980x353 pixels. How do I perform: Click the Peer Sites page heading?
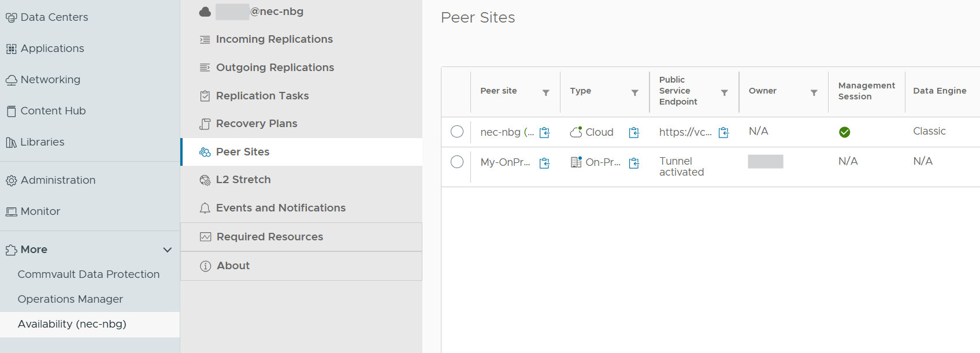[478, 17]
